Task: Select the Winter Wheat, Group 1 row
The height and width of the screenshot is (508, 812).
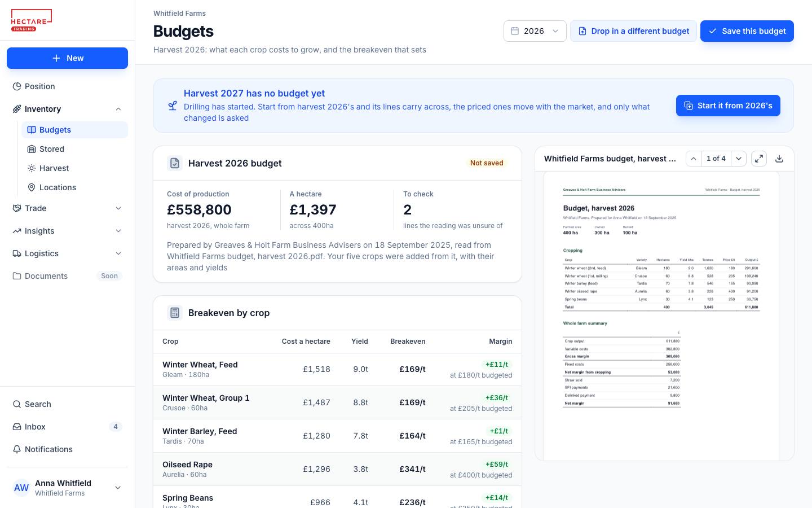Action: 337,402
